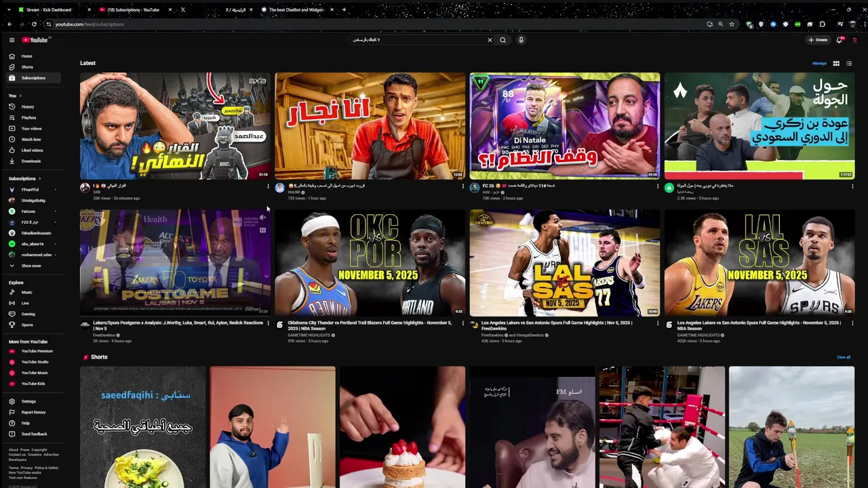This screenshot has width=868, height=488.
Task: Open options menu for the FC 26 video
Action: [658, 186]
